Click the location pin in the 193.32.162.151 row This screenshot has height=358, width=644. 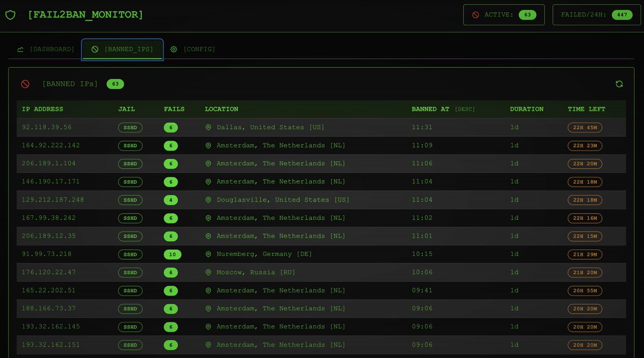click(208, 345)
